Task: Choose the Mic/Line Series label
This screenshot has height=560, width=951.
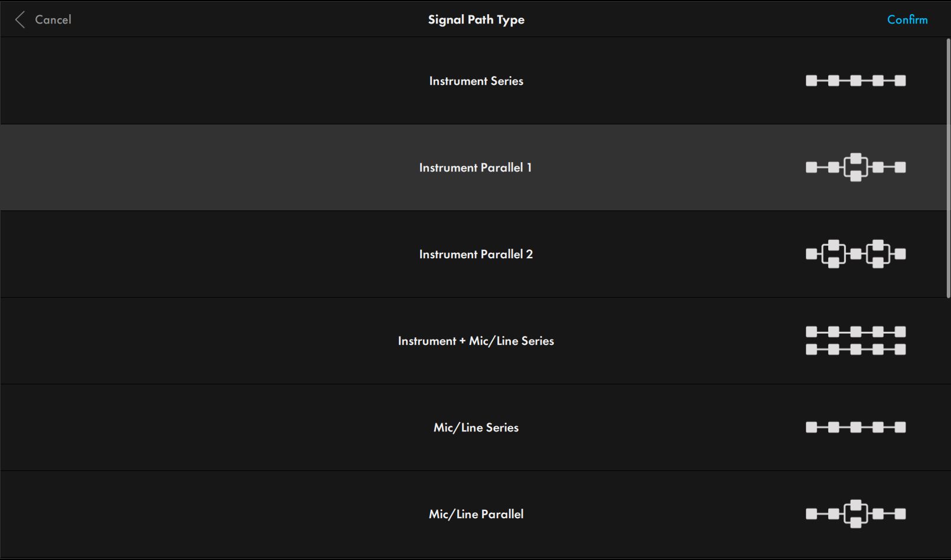Action: point(476,427)
